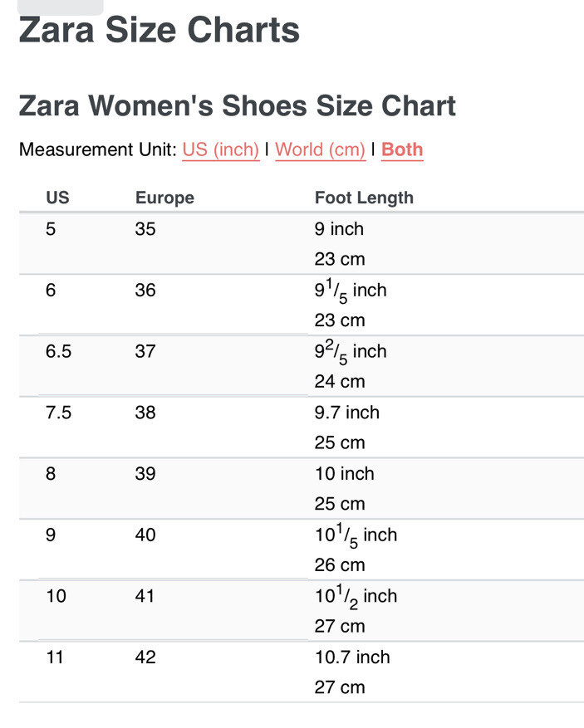The width and height of the screenshot is (584, 728).
Task: Click the Europe column header
Action: [x=164, y=198]
